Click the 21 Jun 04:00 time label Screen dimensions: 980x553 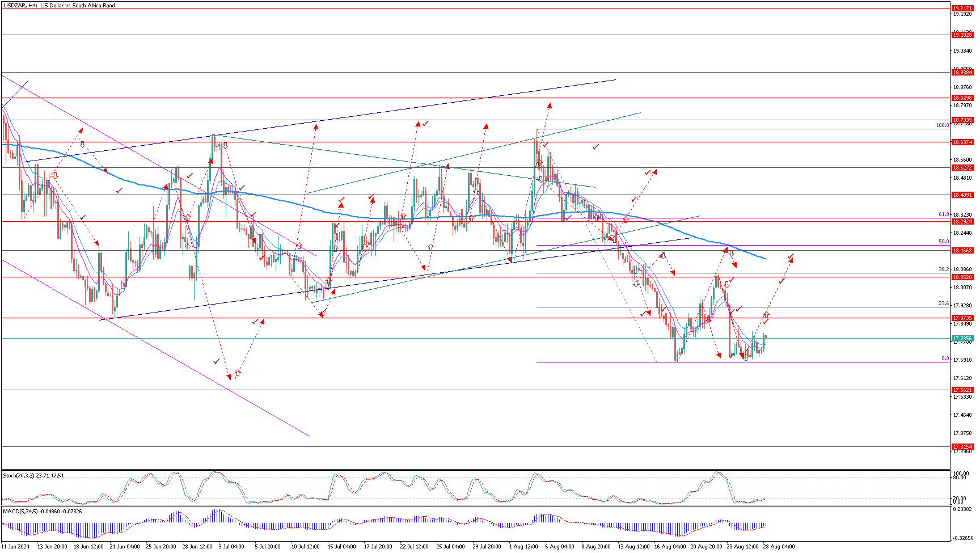click(125, 547)
